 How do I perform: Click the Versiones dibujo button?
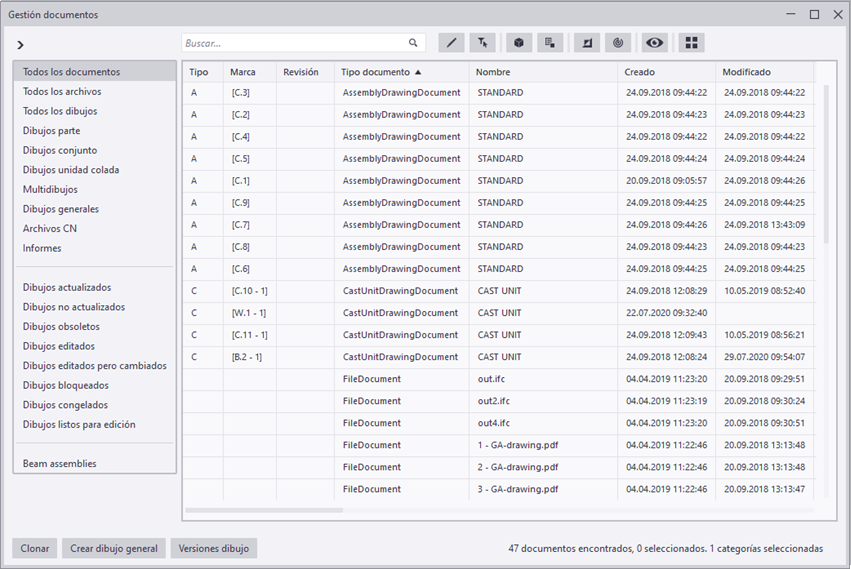tap(214, 548)
